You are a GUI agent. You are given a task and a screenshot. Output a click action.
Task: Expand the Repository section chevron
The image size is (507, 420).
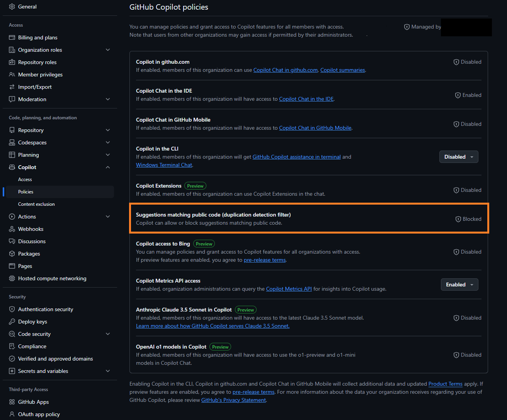pyautogui.click(x=108, y=130)
